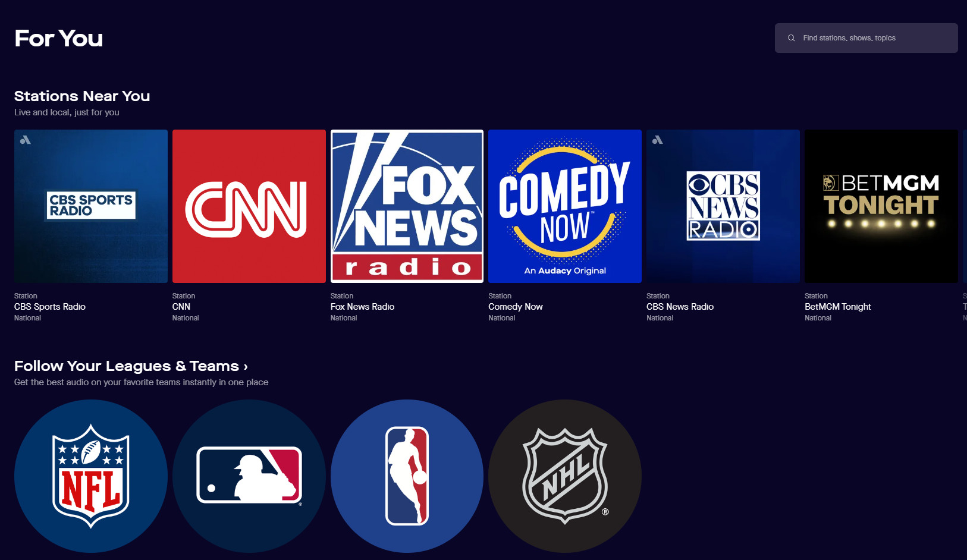
Task: Open the red CNN station tile
Action: click(x=249, y=206)
